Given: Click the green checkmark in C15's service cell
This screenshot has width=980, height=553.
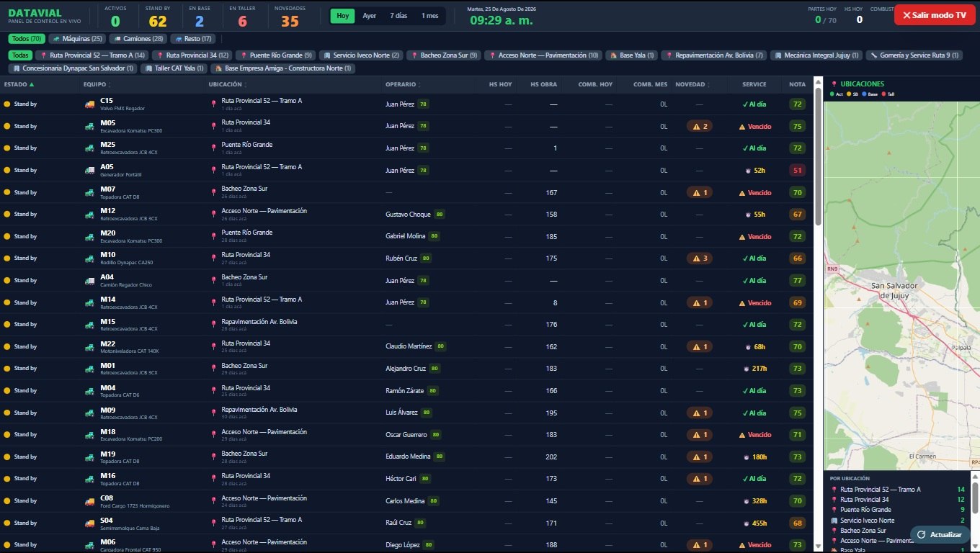Looking at the screenshot, I should click(x=745, y=104).
